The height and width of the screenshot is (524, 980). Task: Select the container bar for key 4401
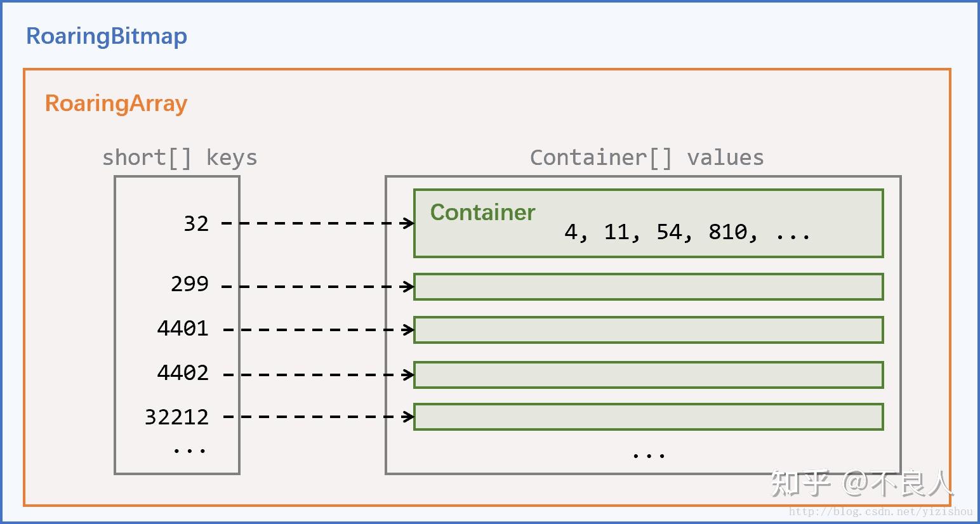click(x=648, y=330)
